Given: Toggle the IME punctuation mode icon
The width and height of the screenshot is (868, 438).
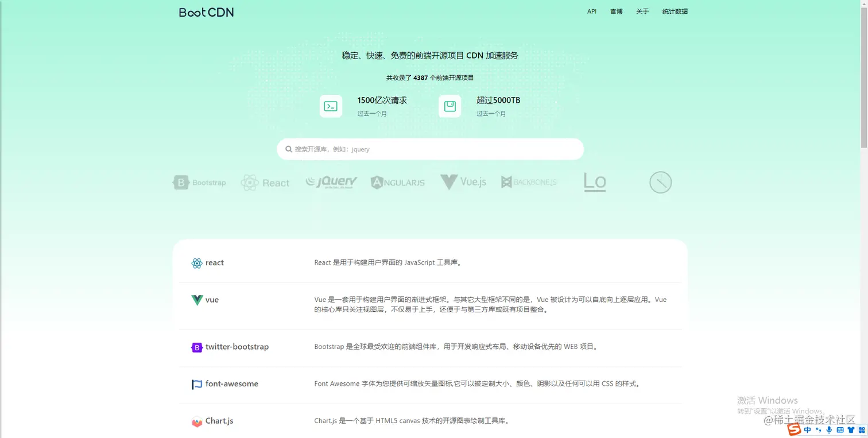Looking at the screenshot, I should [x=819, y=430].
